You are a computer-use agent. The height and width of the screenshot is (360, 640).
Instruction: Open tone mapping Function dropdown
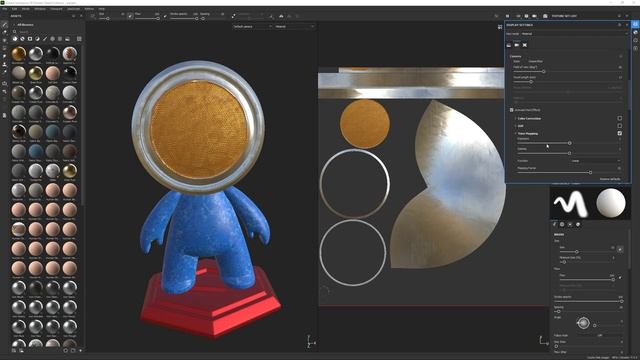click(x=596, y=161)
